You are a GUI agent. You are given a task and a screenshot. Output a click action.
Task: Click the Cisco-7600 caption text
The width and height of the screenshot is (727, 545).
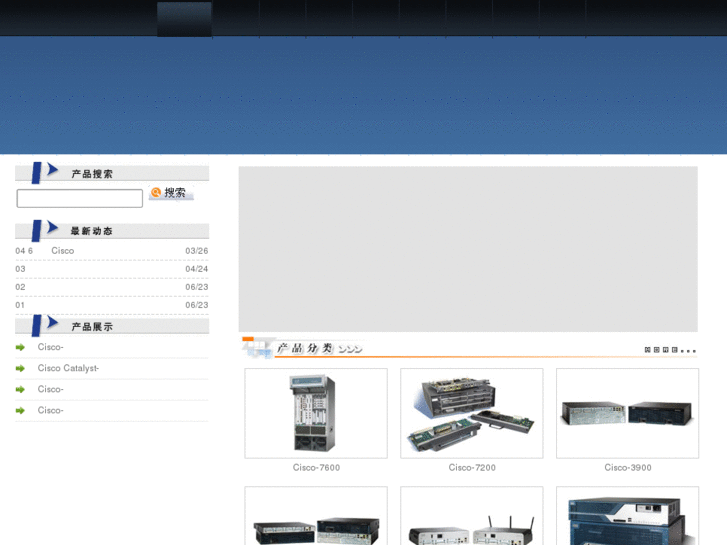pos(316,468)
